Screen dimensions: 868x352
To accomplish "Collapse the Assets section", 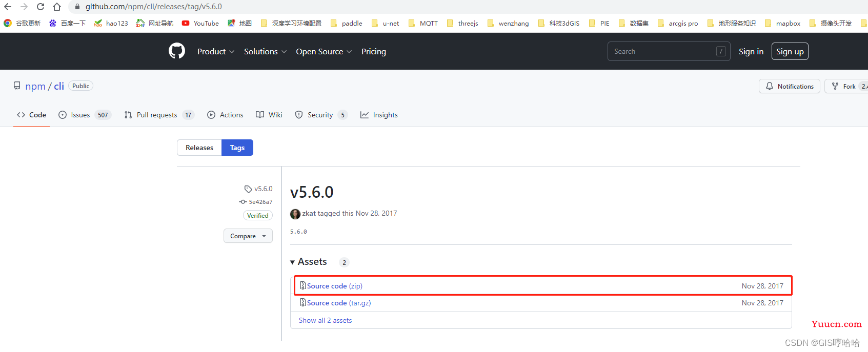I will (309, 262).
